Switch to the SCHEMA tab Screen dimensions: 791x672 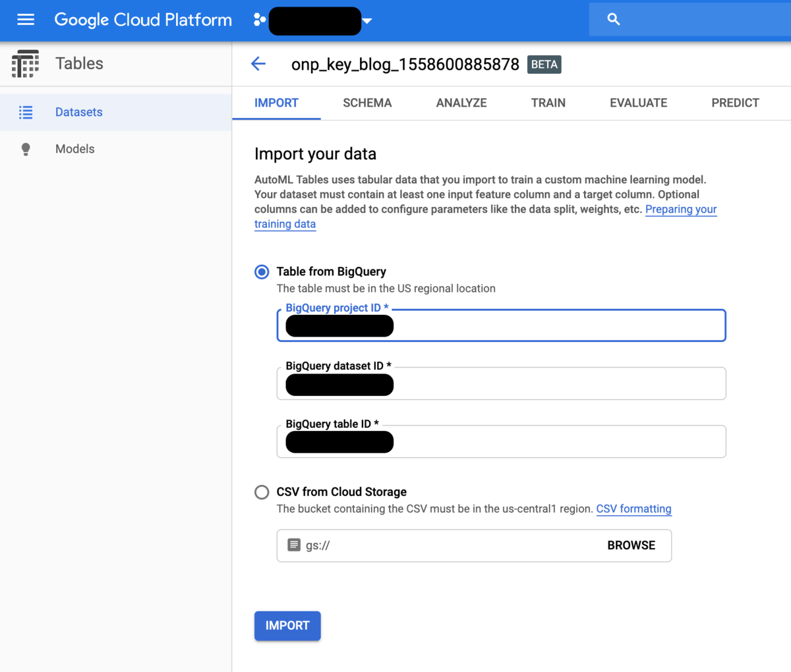click(x=367, y=103)
